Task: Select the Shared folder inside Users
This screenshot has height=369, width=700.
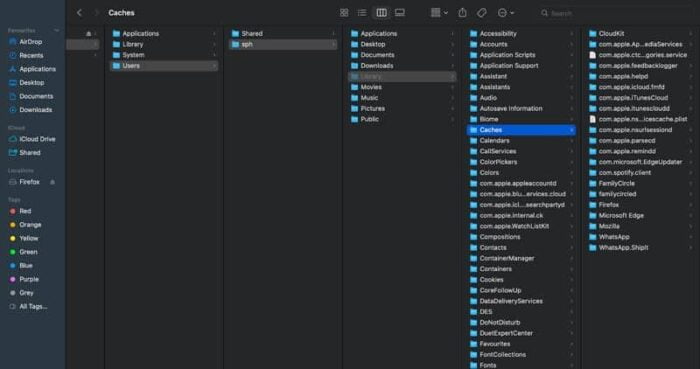Action: point(283,33)
